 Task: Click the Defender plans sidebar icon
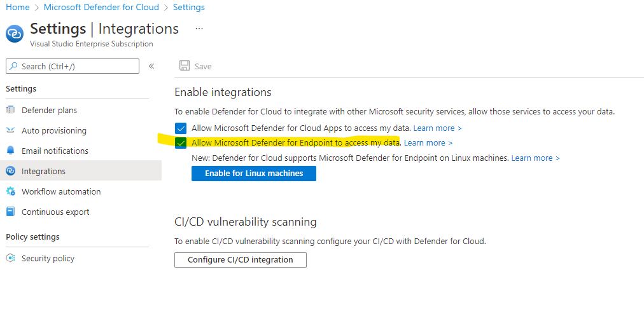point(10,110)
